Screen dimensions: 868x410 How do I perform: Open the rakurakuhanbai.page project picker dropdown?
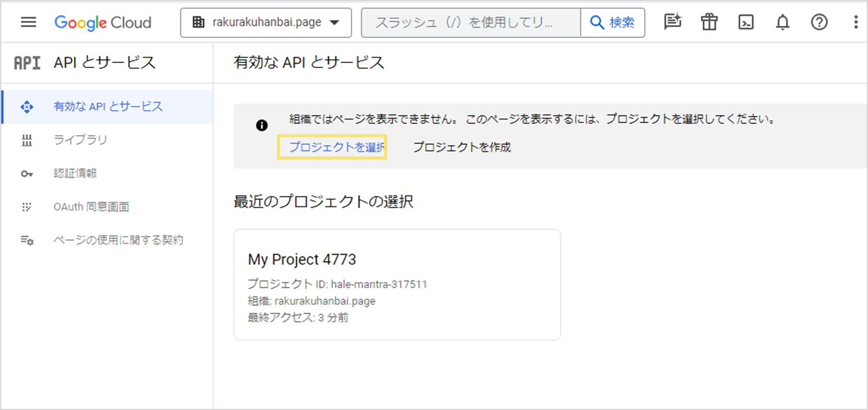tap(266, 22)
